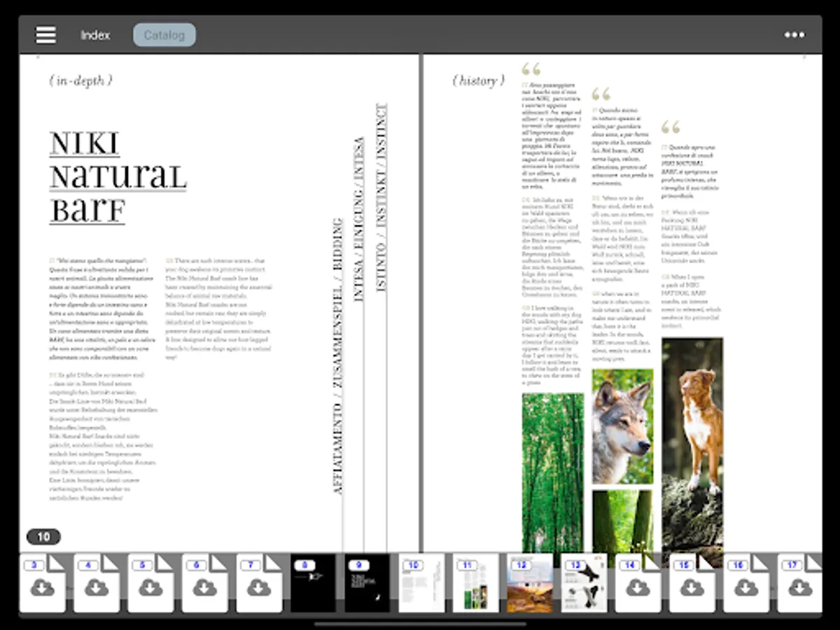The height and width of the screenshot is (630, 840).
Task: Download page 7 via its cloud icon
Action: 259,589
